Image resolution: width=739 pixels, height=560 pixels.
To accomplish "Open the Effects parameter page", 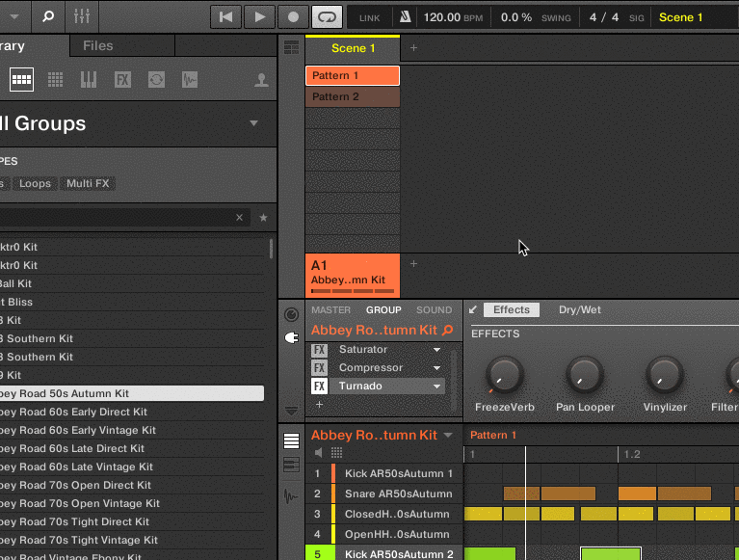I will [x=512, y=309].
